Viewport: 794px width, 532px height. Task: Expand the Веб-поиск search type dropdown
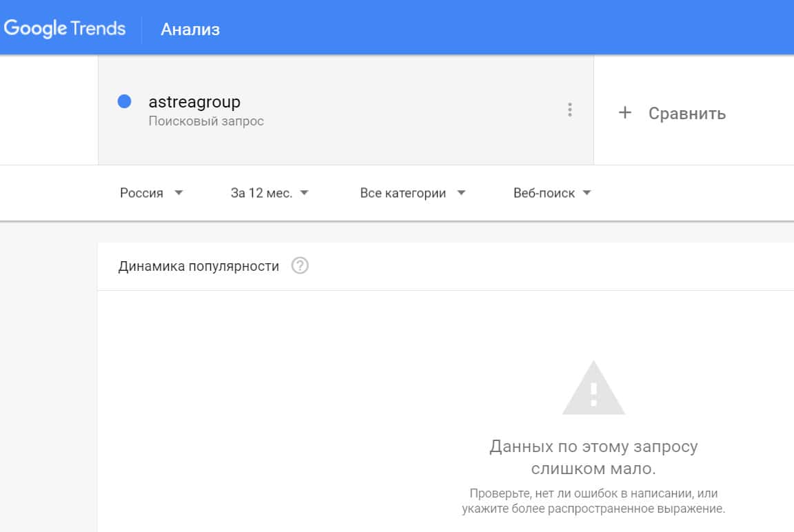pos(552,193)
